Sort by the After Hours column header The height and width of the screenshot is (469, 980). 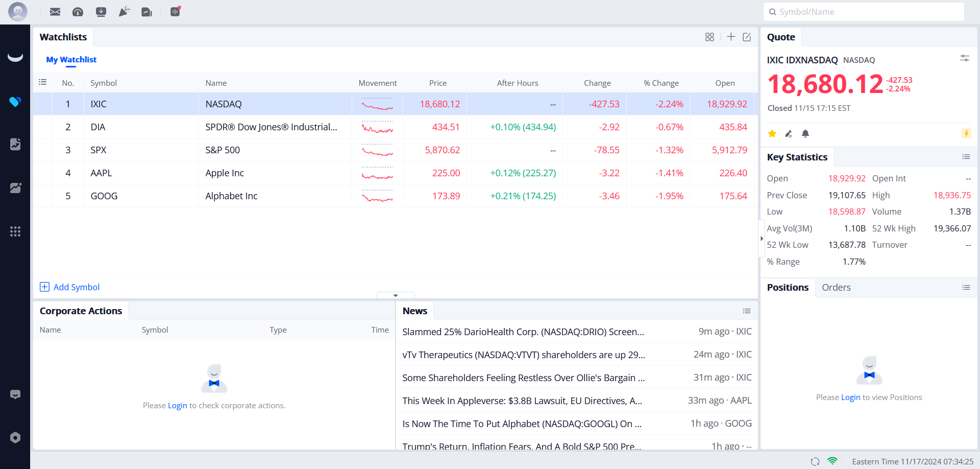(518, 83)
